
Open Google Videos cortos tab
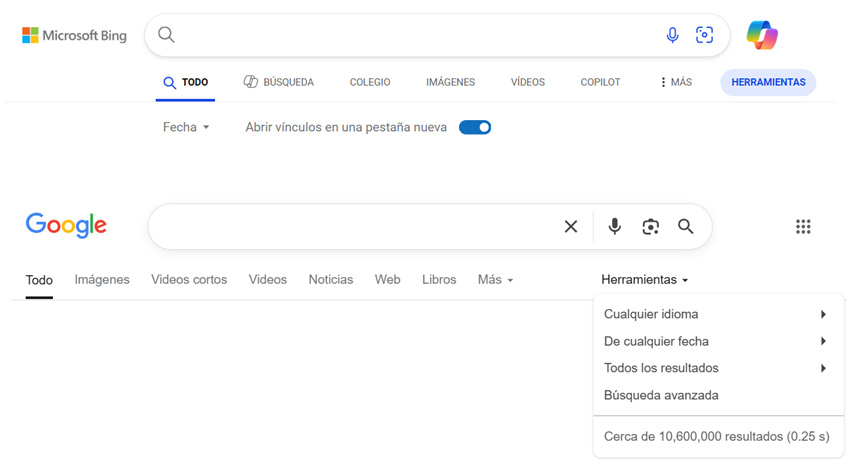pos(189,280)
